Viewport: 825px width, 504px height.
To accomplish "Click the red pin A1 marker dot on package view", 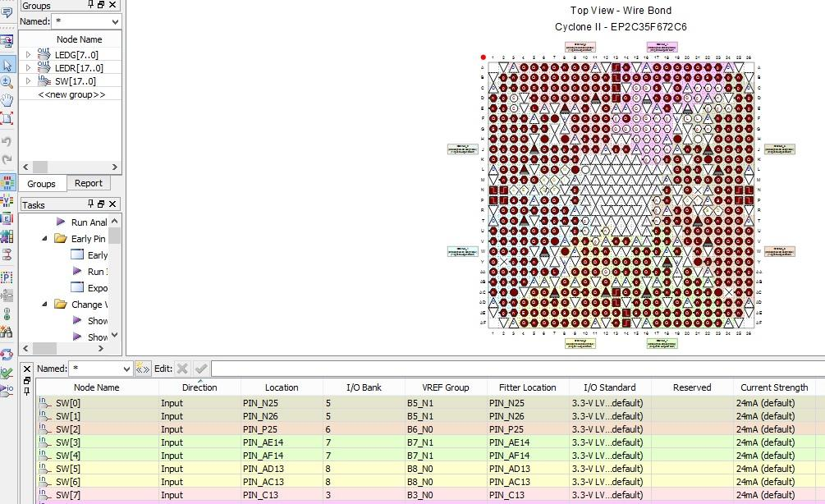I will [x=483, y=57].
